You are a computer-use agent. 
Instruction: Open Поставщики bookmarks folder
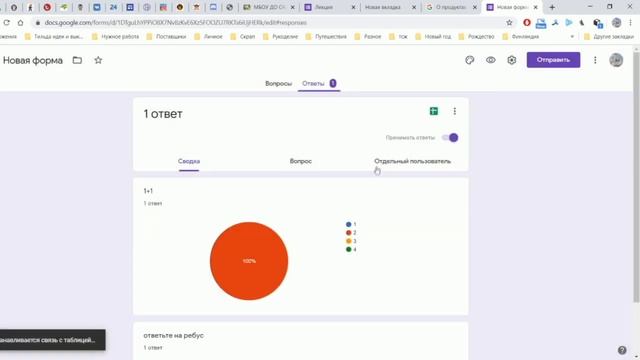click(166, 37)
